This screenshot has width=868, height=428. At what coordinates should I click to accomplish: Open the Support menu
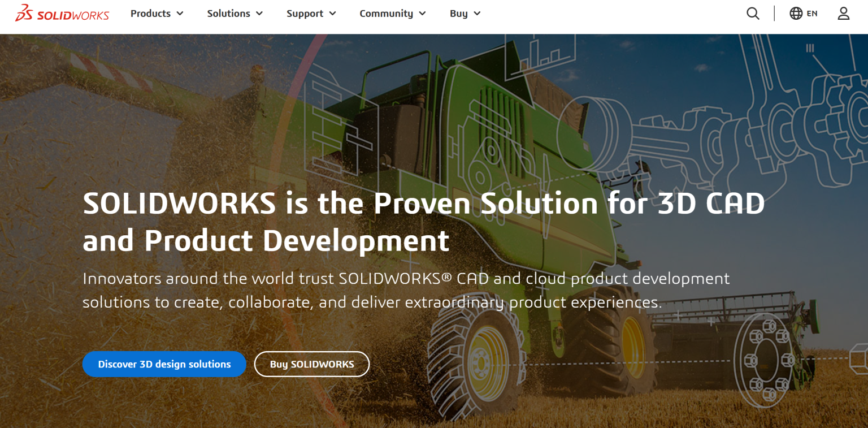point(305,14)
